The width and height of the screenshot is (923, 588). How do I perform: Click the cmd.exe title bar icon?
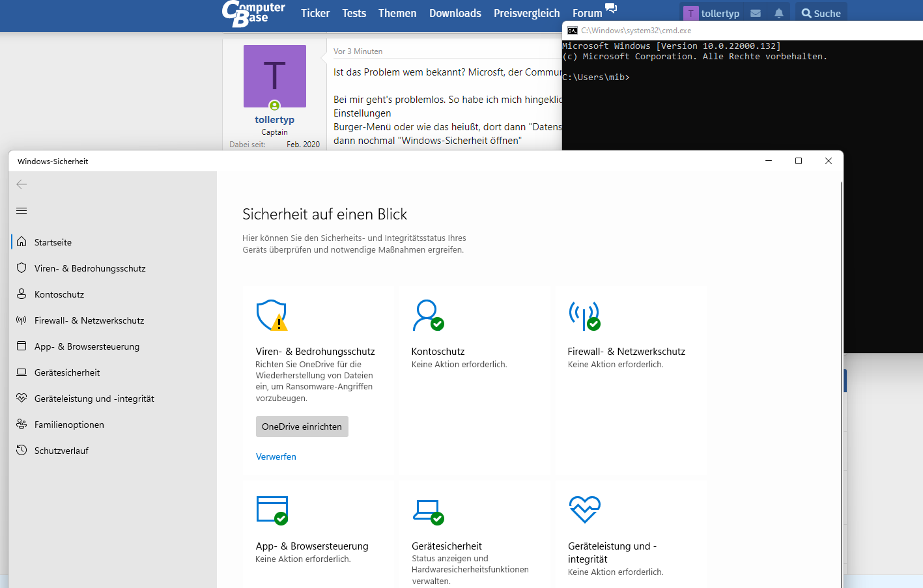pyautogui.click(x=573, y=31)
